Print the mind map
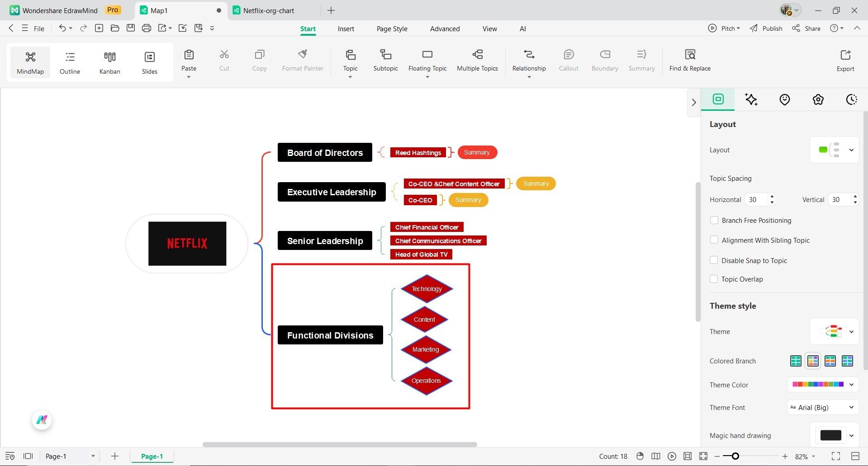868x466 pixels. [146, 28]
